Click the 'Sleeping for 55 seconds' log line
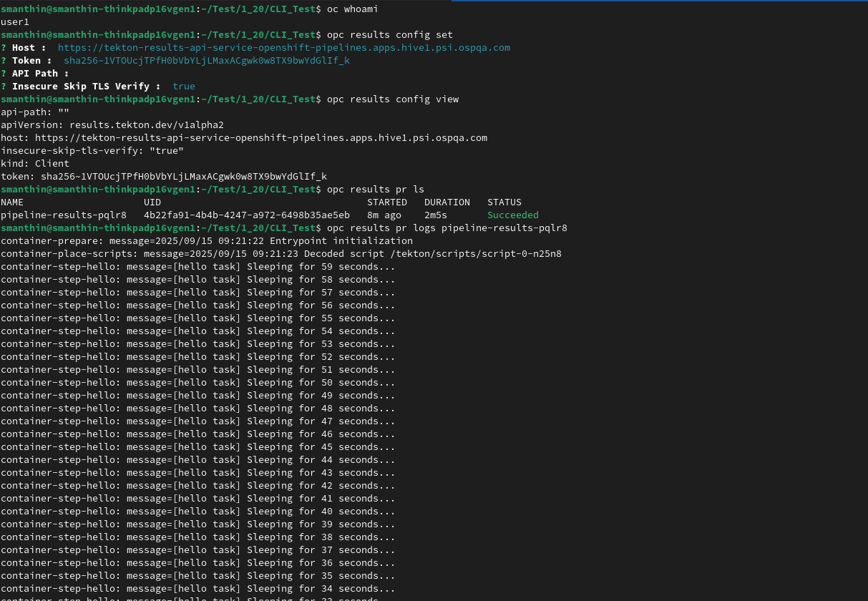Image resolution: width=868 pixels, height=601 pixels. (198, 318)
